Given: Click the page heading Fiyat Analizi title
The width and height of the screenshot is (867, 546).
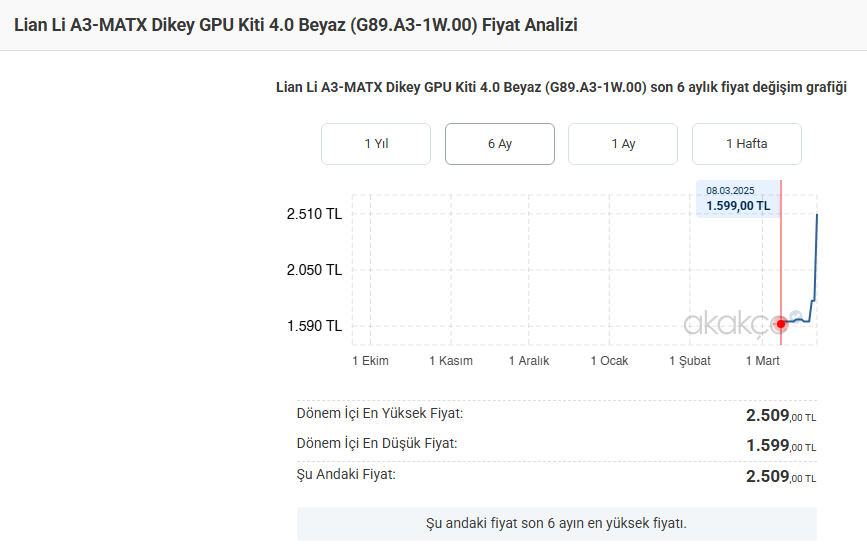Looking at the screenshot, I should [296, 25].
